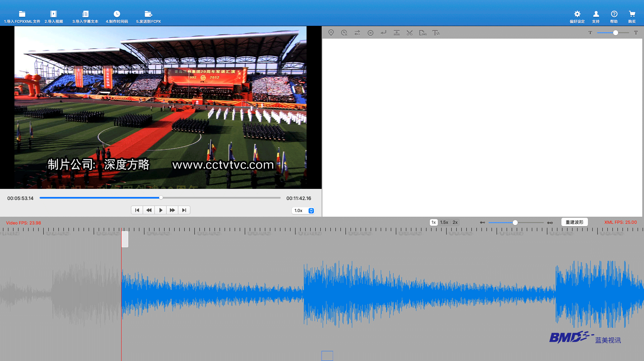
Task: Open step 3 import subtitle text
Action: (85, 17)
